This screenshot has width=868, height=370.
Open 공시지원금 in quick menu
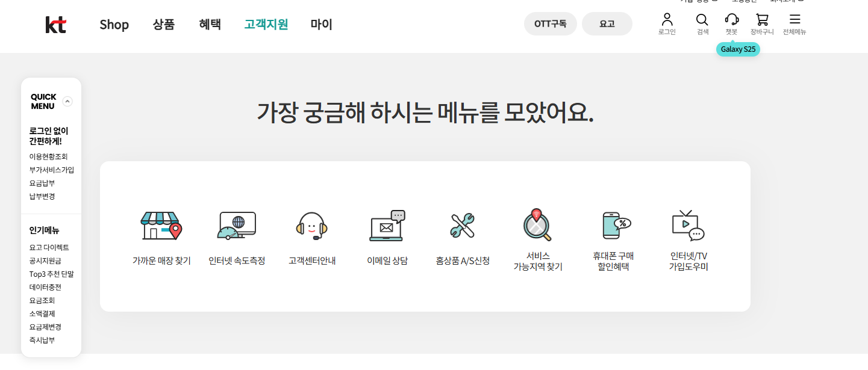(x=45, y=261)
